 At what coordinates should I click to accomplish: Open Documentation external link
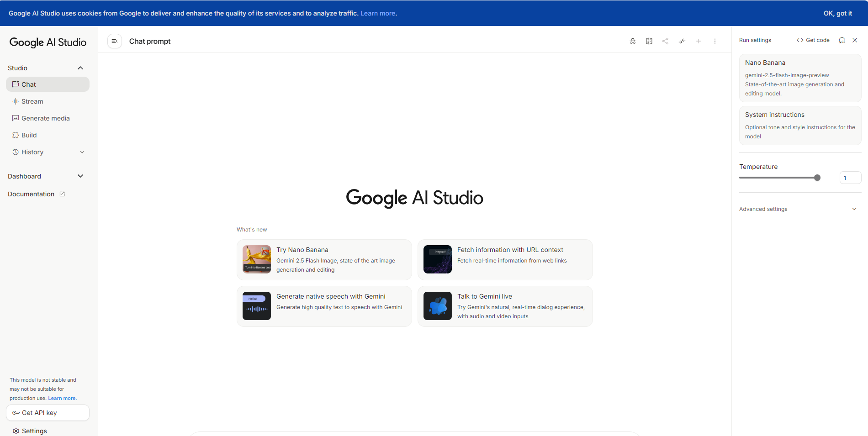coord(36,194)
